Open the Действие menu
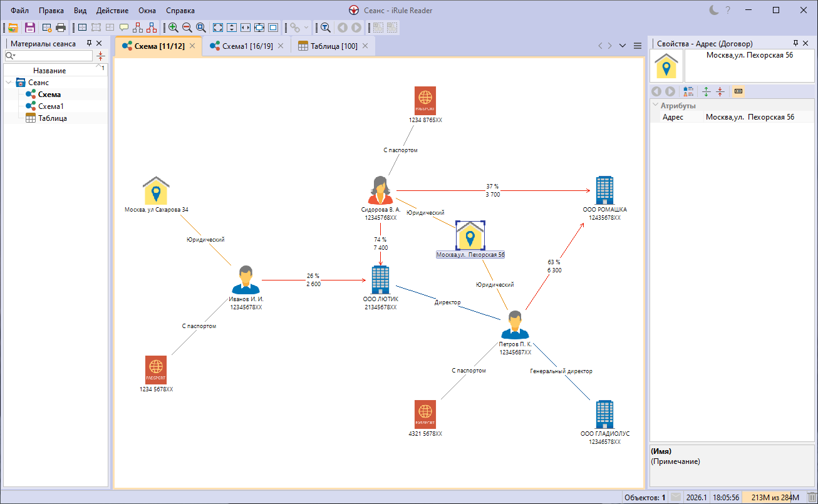 [112, 11]
